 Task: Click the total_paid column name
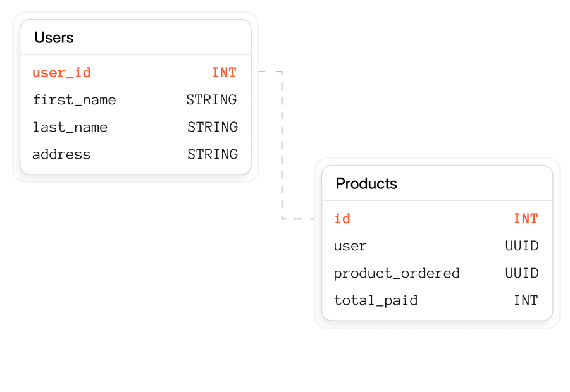pos(376,300)
